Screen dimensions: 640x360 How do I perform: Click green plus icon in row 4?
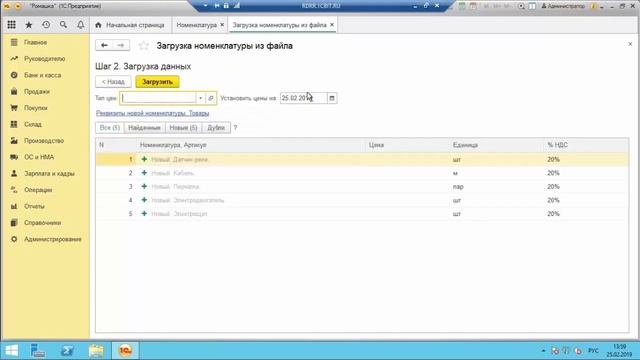click(144, 200)
